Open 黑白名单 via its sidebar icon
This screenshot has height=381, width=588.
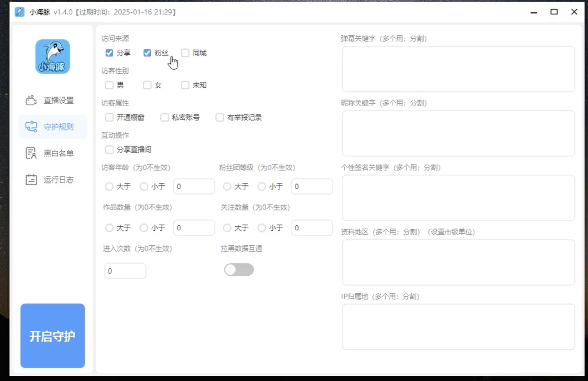click(31, 153)
